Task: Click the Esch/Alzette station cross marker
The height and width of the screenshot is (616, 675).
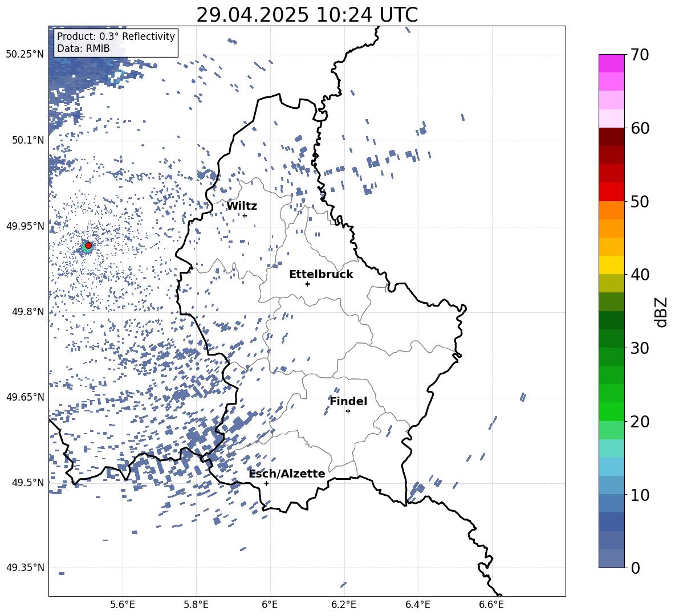Action: click(x=266, y=483)
